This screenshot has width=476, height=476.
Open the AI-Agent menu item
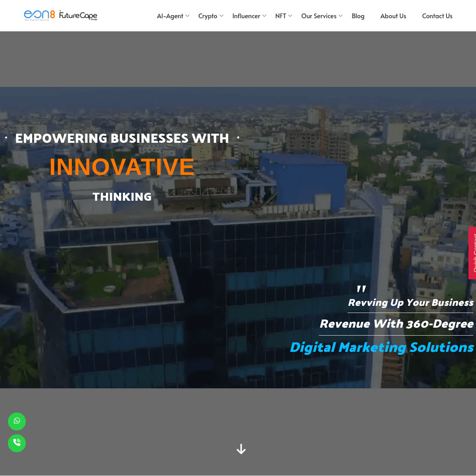click(170, 16)
